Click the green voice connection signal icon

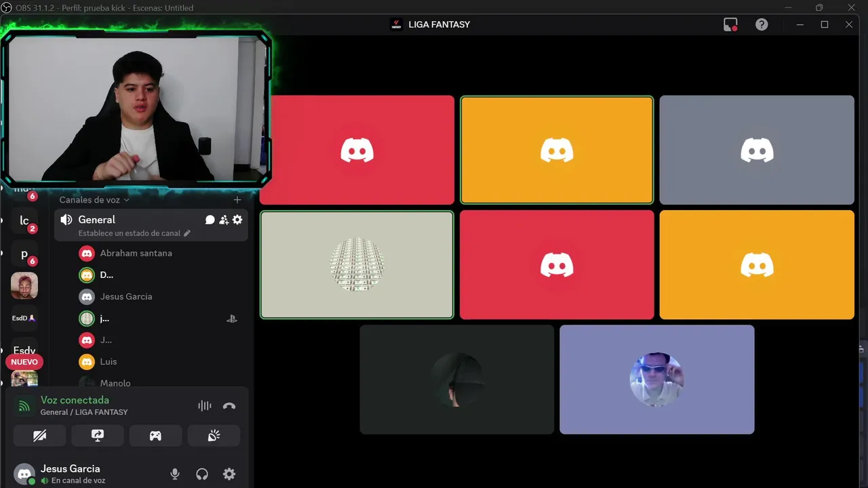[24, 406]
